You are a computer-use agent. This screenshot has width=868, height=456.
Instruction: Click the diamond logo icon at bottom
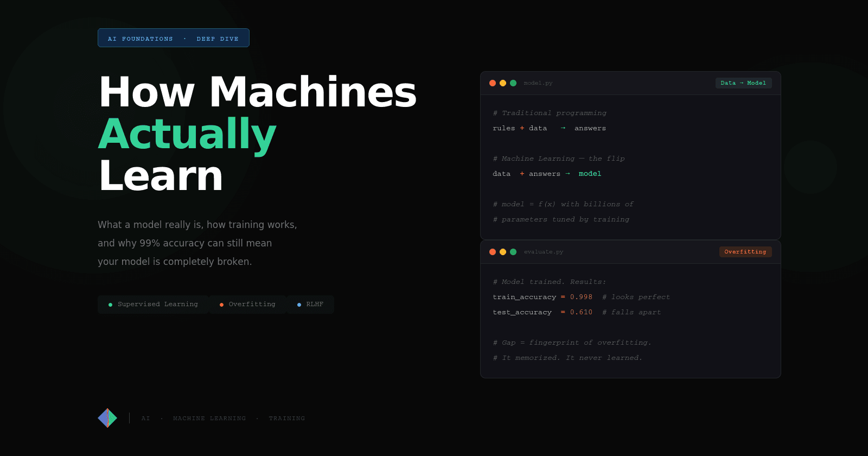tap(107, 418)
